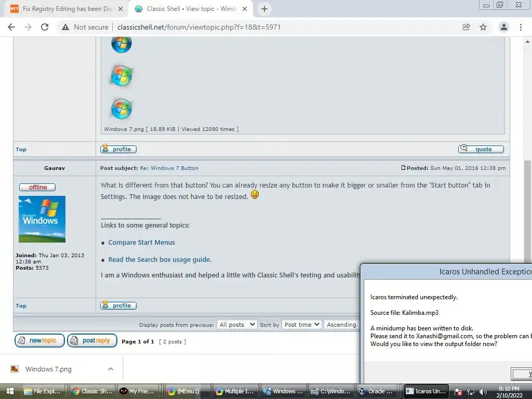532x399 pixels.
Task: Switch to File Explorer in the taskbar
Action: pyautogui.click(x=43, y=392)
